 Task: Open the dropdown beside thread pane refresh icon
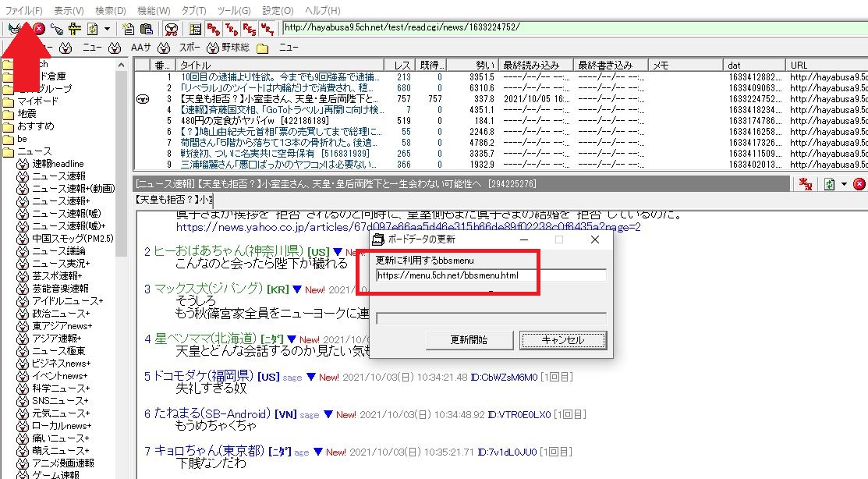click(844, 184)
